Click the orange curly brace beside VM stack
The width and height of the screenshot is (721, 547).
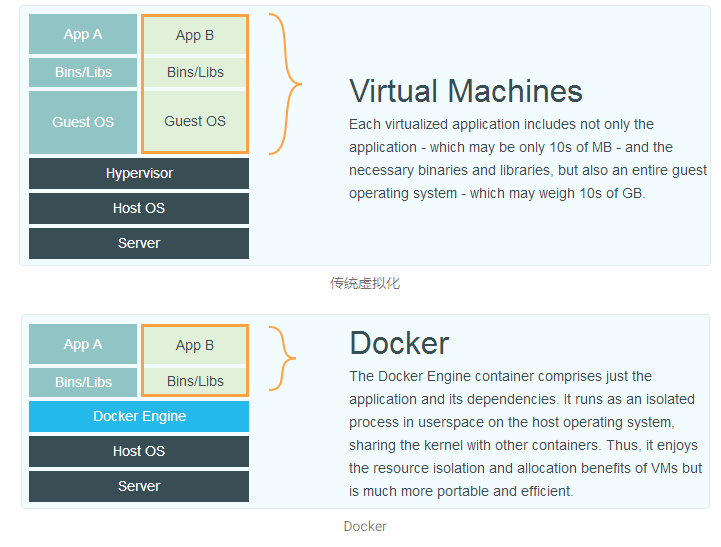point(285,84)
